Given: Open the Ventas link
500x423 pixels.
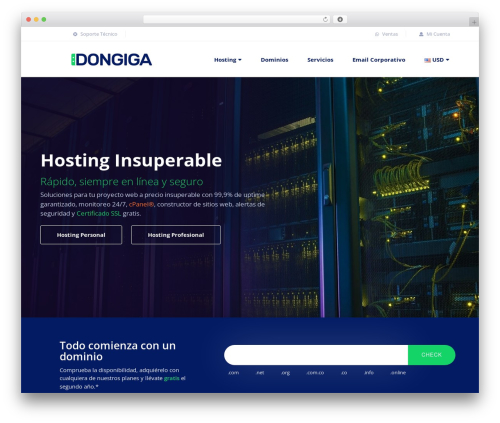Looking at the screenshot, I should [x=390, y=34].
